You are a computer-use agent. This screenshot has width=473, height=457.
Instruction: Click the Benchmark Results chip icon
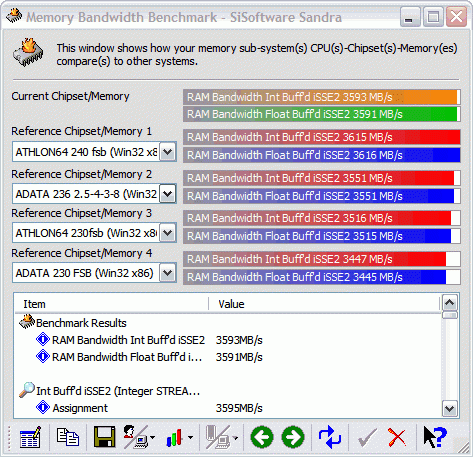[27, 322]
